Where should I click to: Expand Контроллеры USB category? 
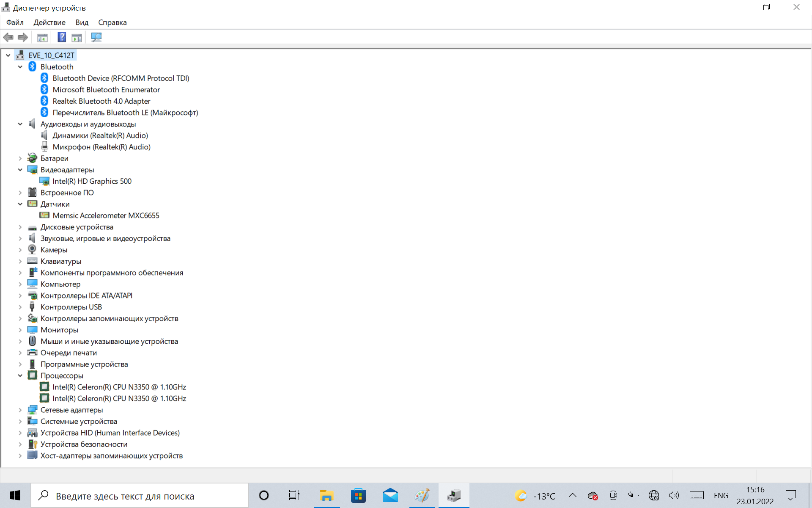[x=20, y=307]
